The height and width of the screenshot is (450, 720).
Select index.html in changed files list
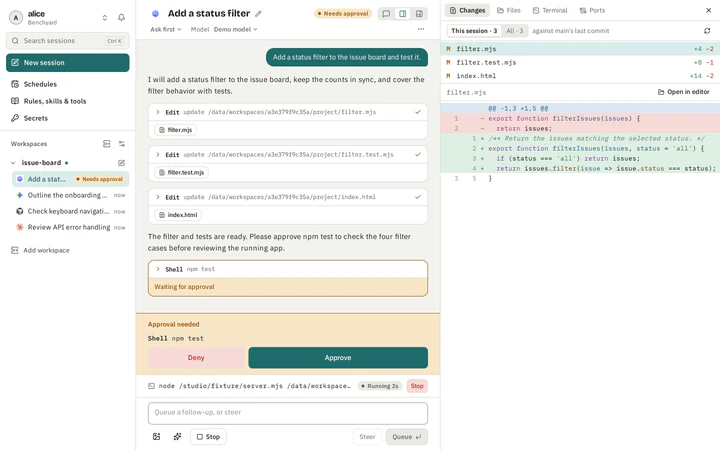pyautogui.click(x=580, y=76)
